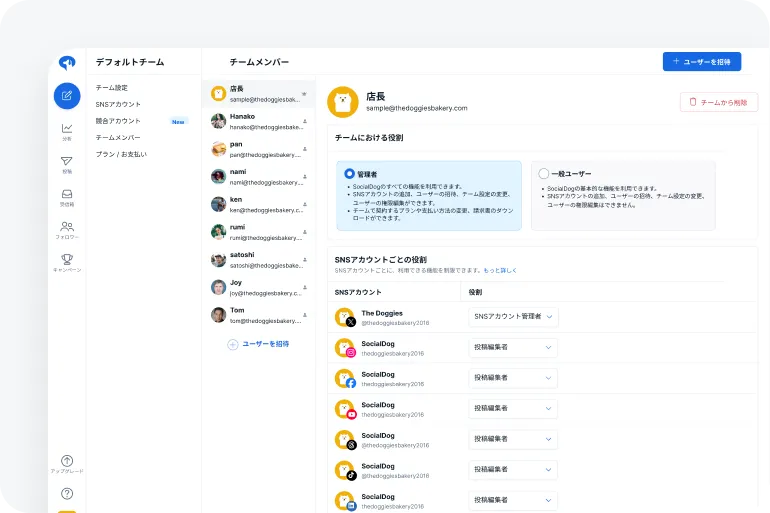Viewport: 770px width, 513px height.
Task: Open the help question mark icon
Action: point(67,493)
